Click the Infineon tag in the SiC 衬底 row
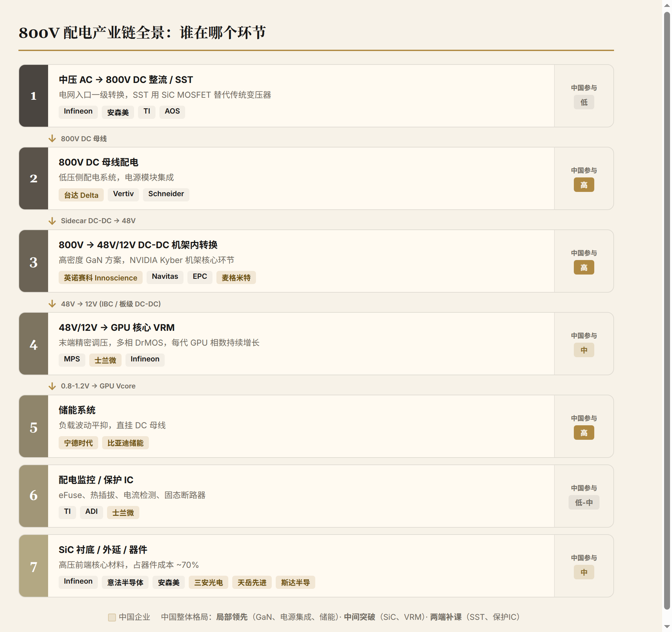 tap(78, 582)
